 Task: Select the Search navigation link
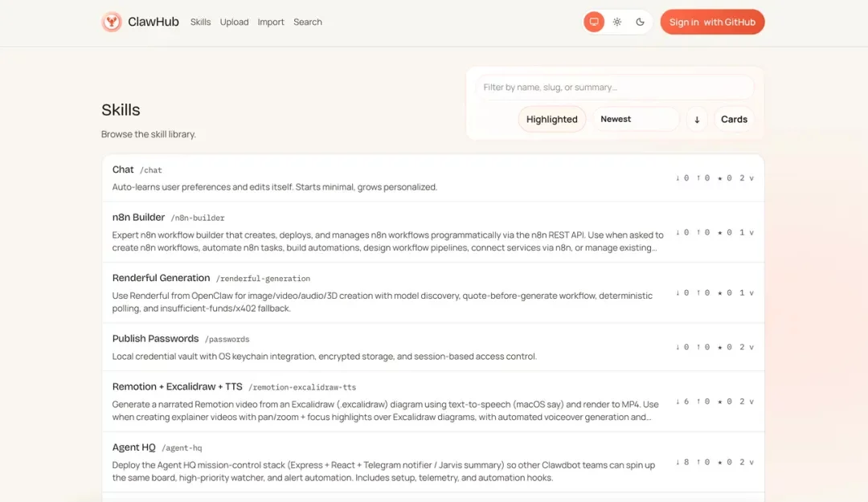pos(308,22)
